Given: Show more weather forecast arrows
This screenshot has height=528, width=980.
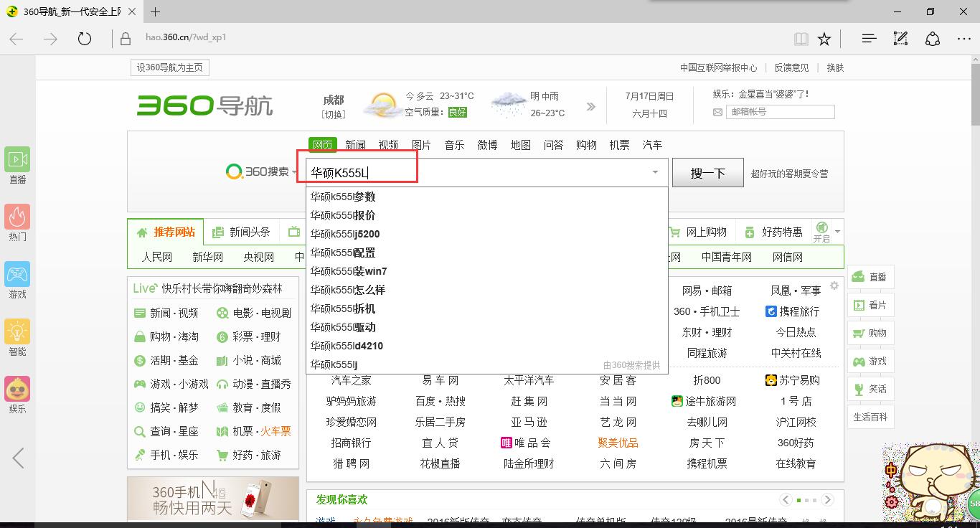Looking at the screenshot, I should coord(590,106).
